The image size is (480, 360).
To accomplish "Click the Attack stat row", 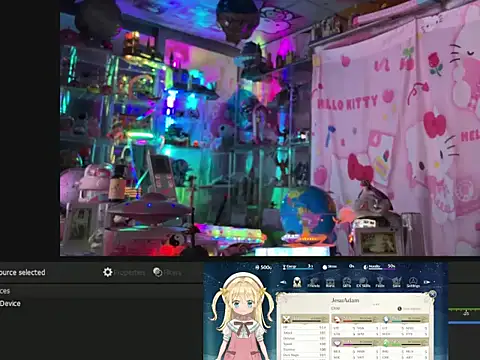I will 304,333.
